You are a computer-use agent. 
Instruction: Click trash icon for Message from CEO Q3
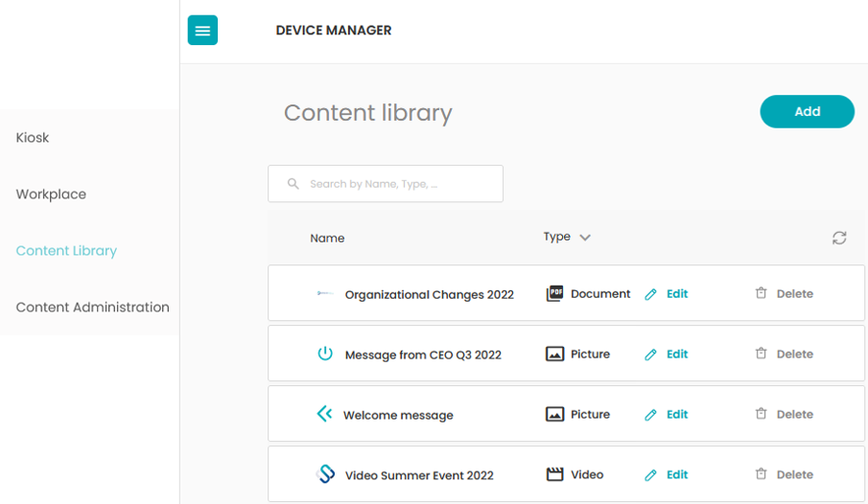pyautogui.click(x=762, y=353)
